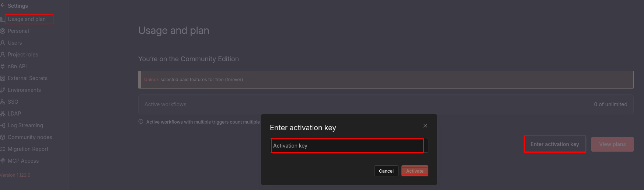The image size is (644, 190).
Task: Open Community nodes settings
Action: coord(30,137)
